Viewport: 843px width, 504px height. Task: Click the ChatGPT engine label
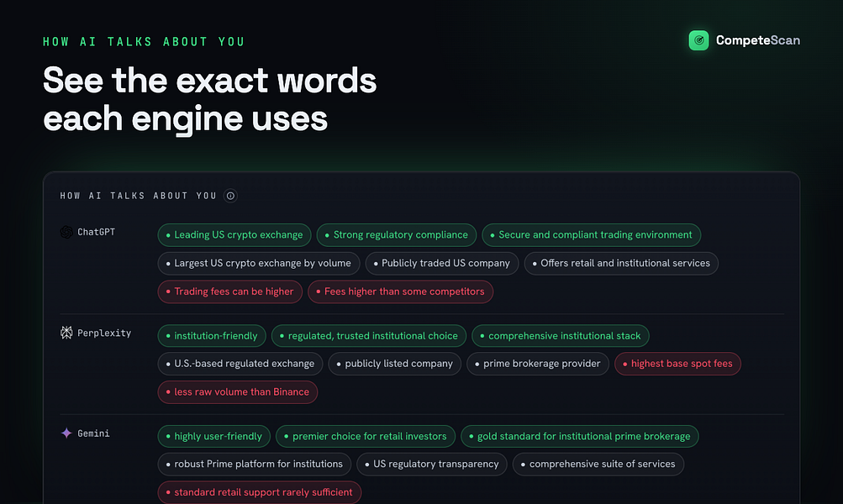click(x=97, y=232)
